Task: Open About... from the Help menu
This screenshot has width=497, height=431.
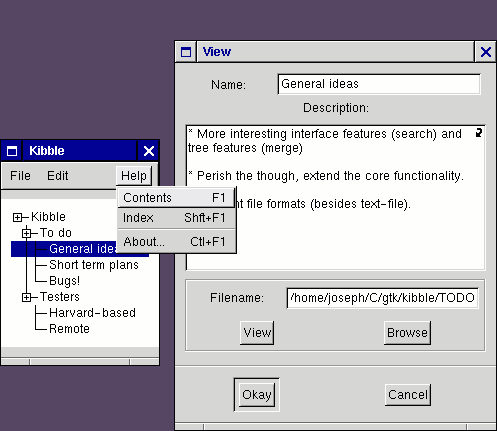Action: click(176, 242)
